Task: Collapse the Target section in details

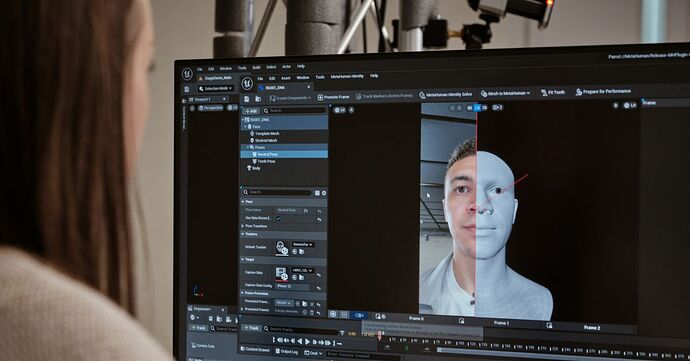Action: [243, 260]
